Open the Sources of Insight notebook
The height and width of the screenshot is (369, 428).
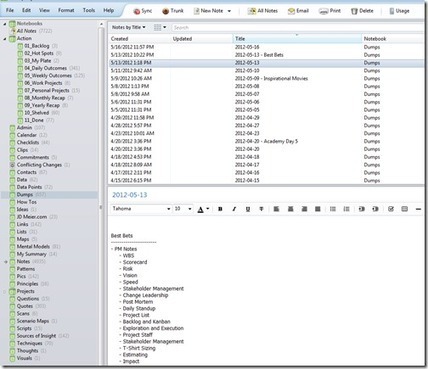click(36, 336)
